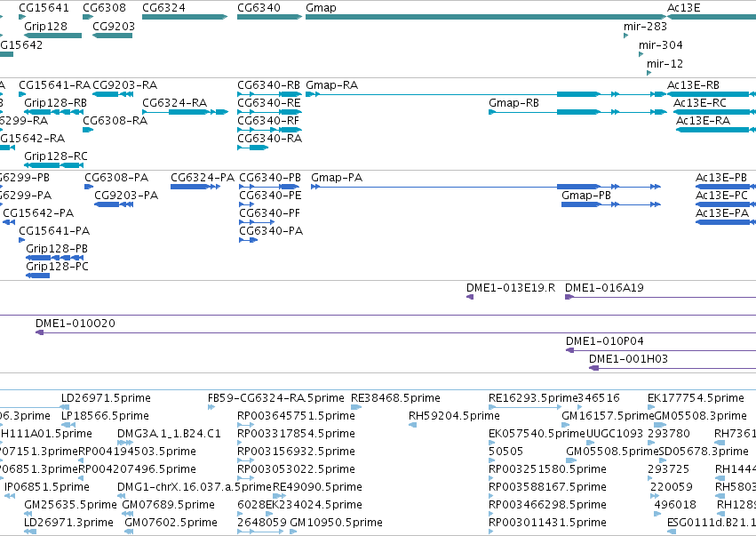
Task: Select the LD26971.5prime EST label
Action: 106,398
